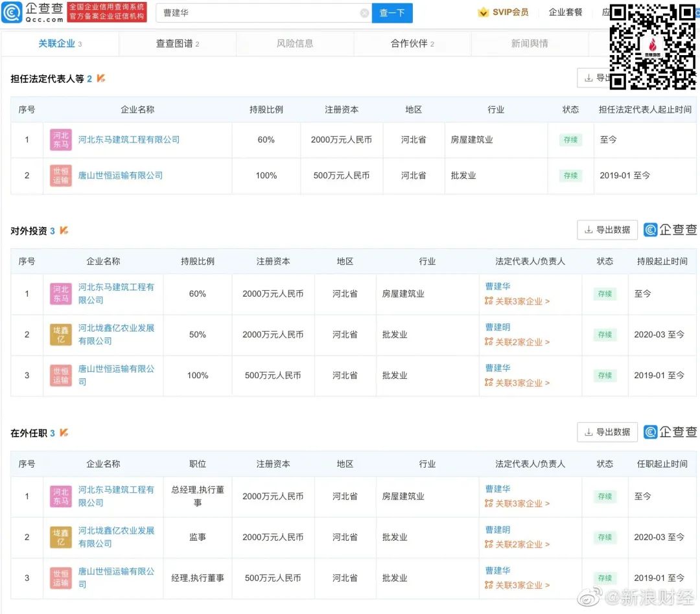Expand 关联3家企业 for 河北东马 in 对外投资

[517, 301]
